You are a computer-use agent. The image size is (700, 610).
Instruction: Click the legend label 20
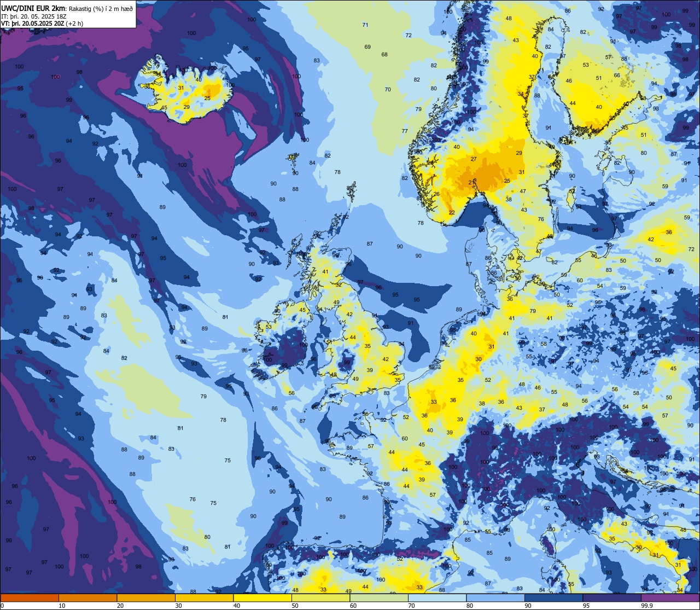(120, 606)
